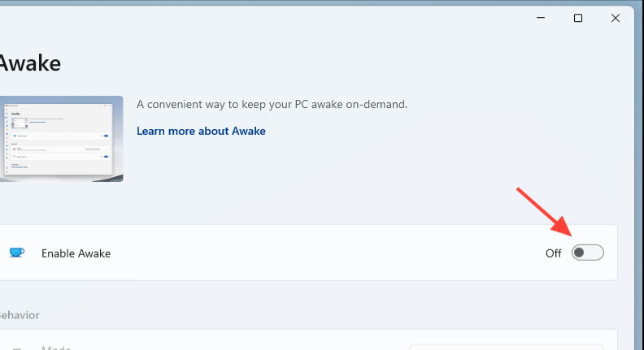Click the Enable Awake label text

point(76,253)
